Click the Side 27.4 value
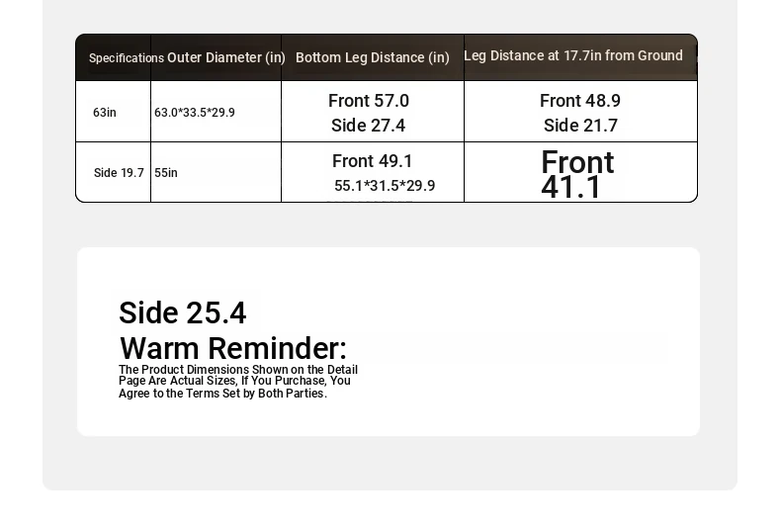 pos(368,126)
